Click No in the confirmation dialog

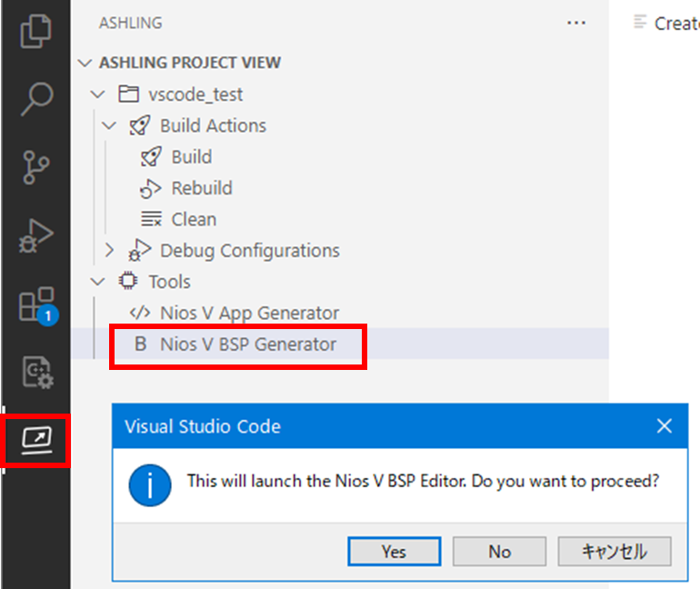coord(499,551)
